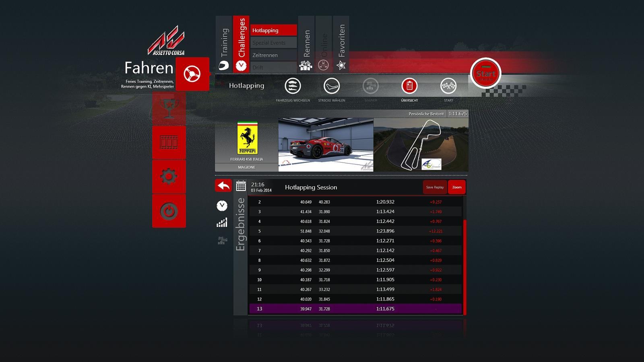Open the film strip replay tile
The image size is (644, 362).
point(169,142)
